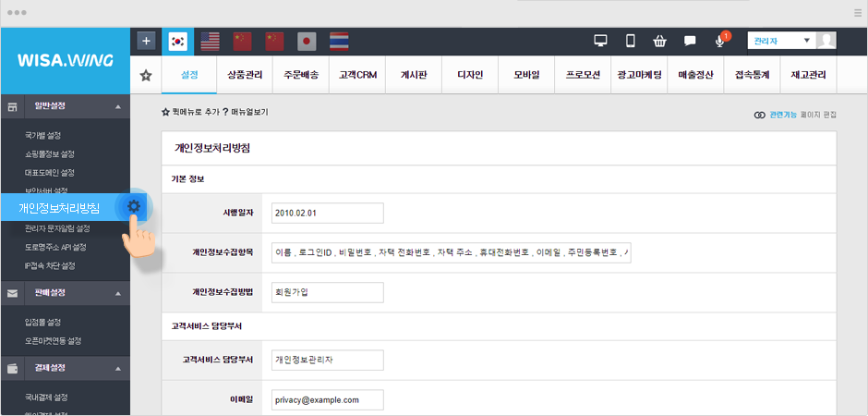
Task: Click the shopping basket icon
Action: [x=659, y=41]
